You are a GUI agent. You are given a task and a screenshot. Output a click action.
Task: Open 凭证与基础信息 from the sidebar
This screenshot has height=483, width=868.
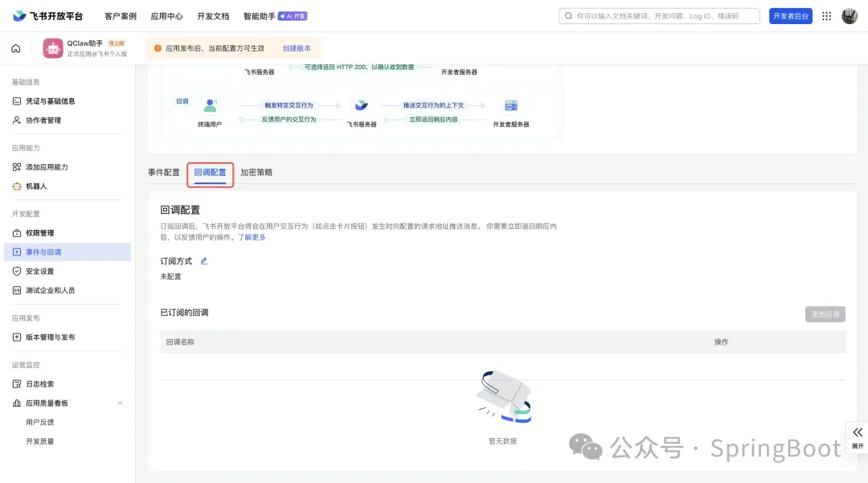(50, 101)
